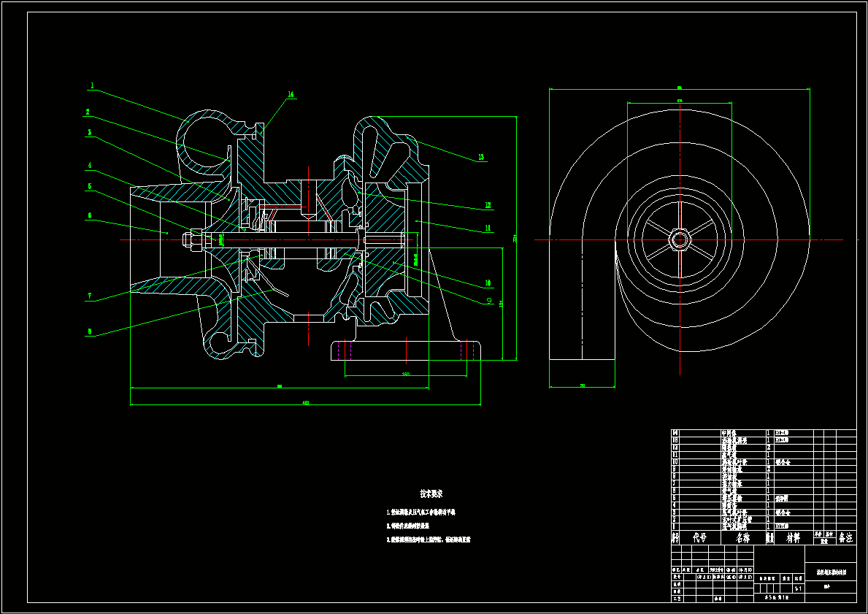
Task: Select the third technical requirement line
Action: pos(429,540)
